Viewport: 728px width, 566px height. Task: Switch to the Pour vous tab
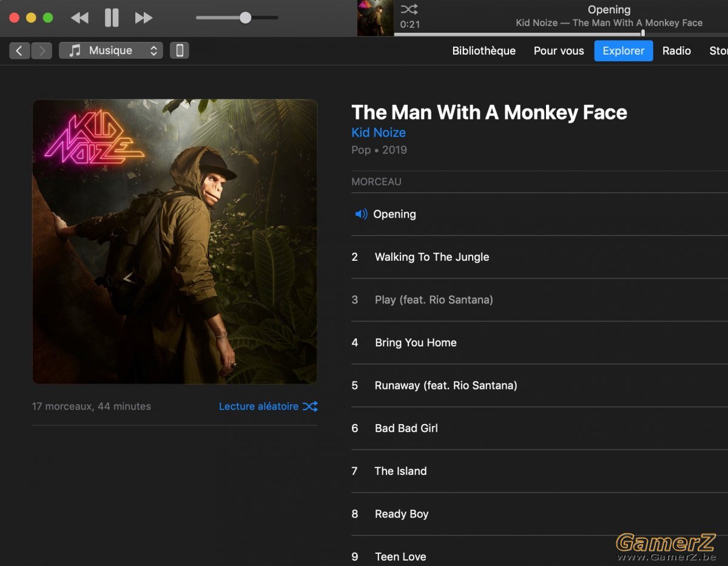559,51
